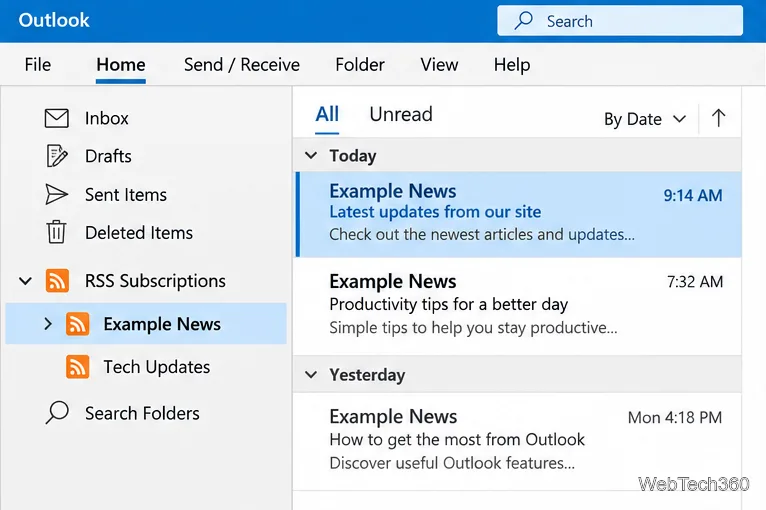Switch to the Folder tab
This screenshot has height=510, width=766.
click(x=360, y=64)
